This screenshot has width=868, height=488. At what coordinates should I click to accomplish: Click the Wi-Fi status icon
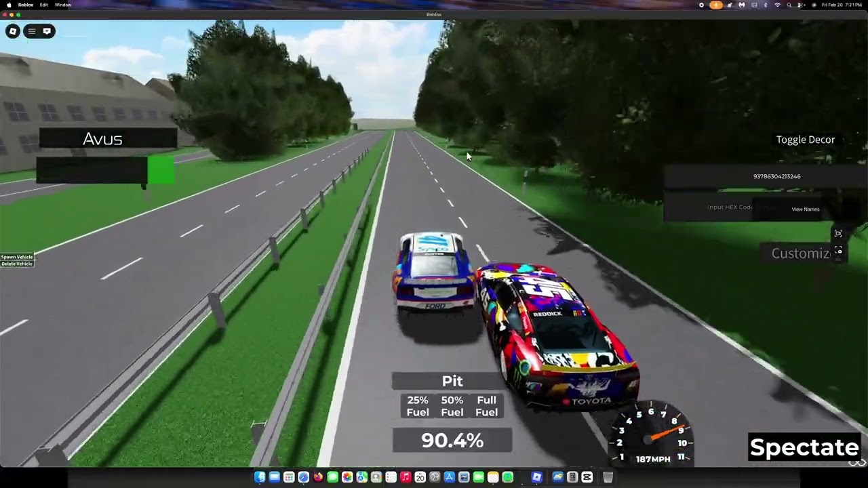coord(777,5)
